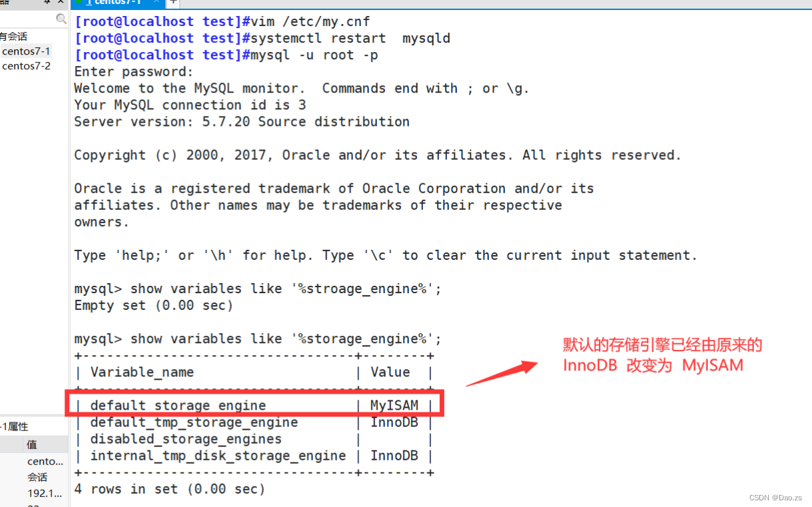
Task: Click InnoDB in the internal_tmp_disk_storage_engine row
Action: [x=394, y=456]
